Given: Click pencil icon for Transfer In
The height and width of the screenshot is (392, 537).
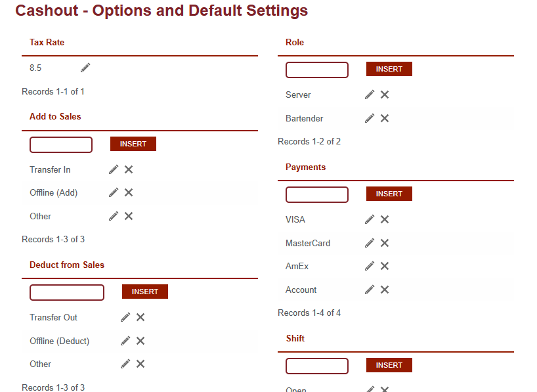Looking at the screenshot, I should click(114, 169).
